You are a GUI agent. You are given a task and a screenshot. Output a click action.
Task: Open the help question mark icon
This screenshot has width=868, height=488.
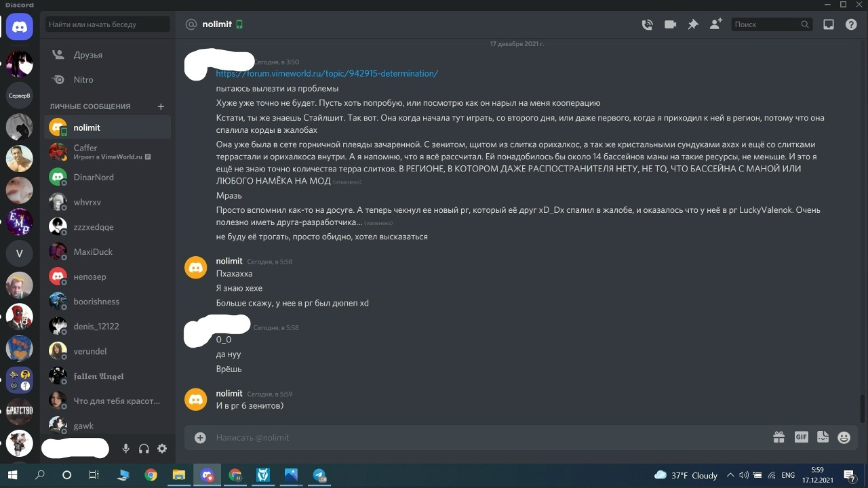coord(851,24)
